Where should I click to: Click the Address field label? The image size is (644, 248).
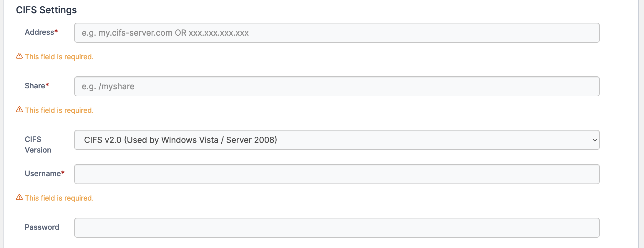coord(39,32)
